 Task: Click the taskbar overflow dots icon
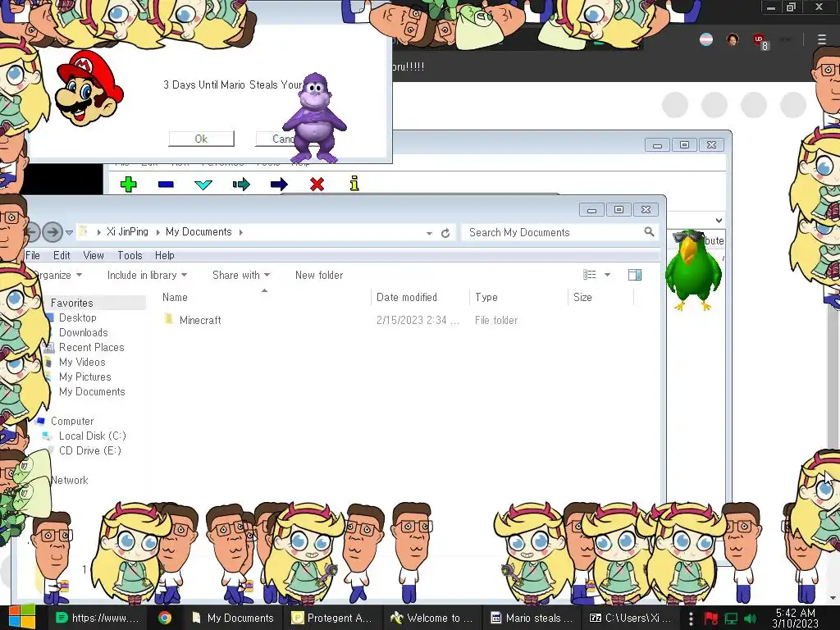point(691,619)
